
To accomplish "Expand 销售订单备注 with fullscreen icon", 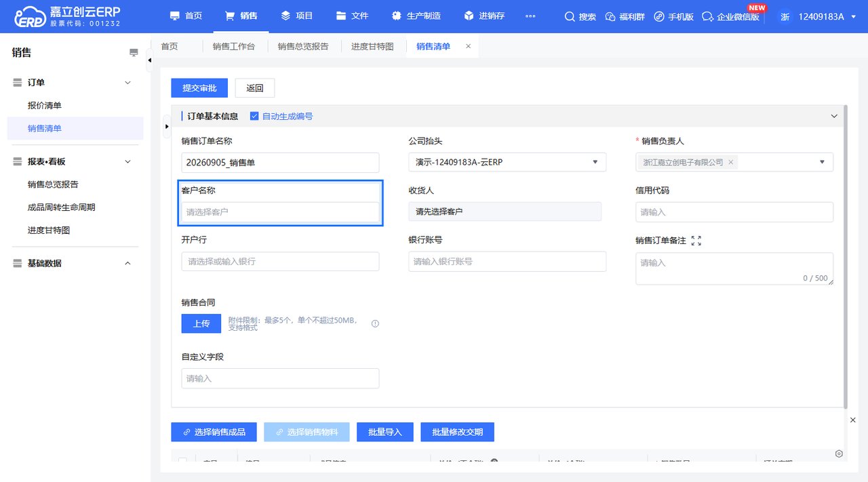I will [696, 241].
